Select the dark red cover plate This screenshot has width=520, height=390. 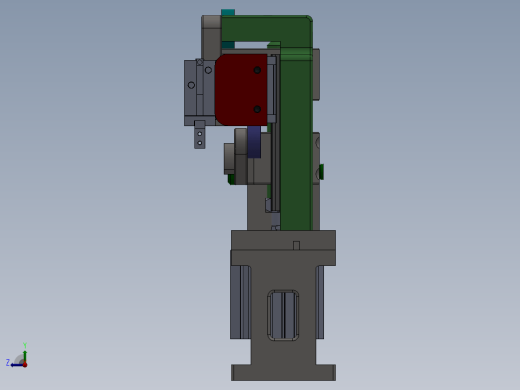point(241,90)
